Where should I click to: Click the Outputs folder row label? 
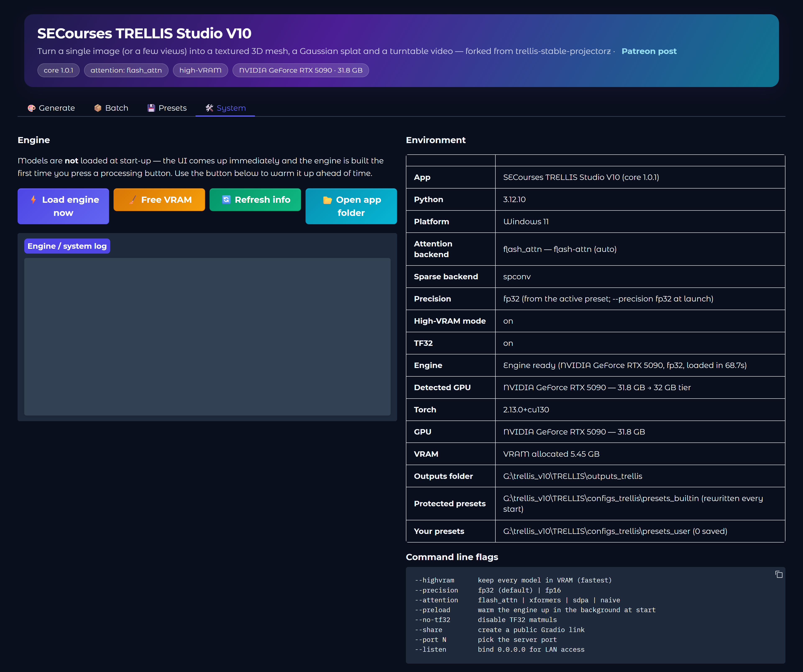click(x=444, y=477)
